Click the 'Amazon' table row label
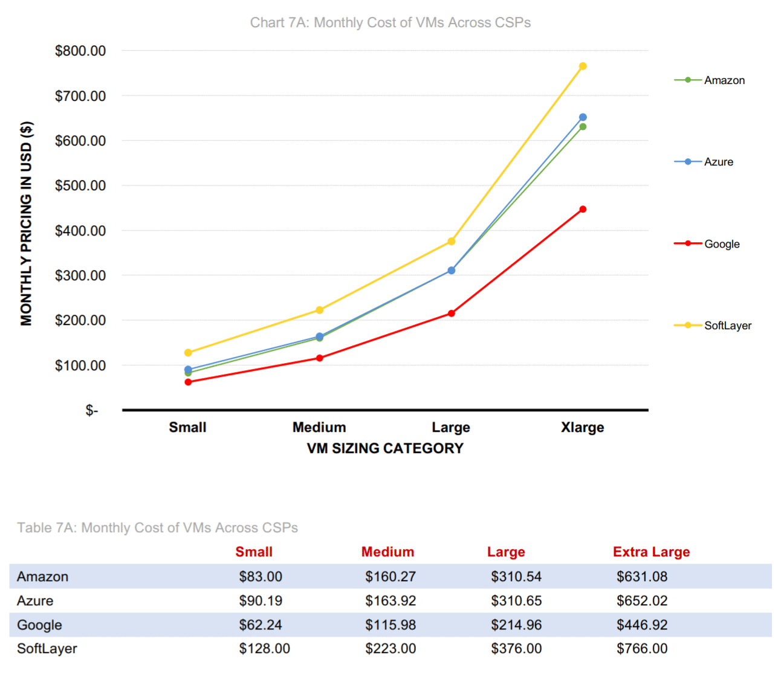 pos(42,577)
